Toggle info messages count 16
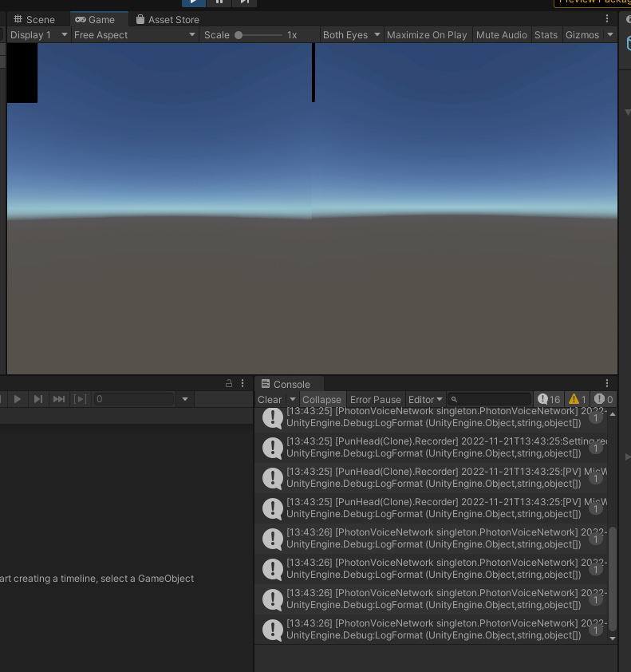 pyautogui.click(x=549, y=400)
